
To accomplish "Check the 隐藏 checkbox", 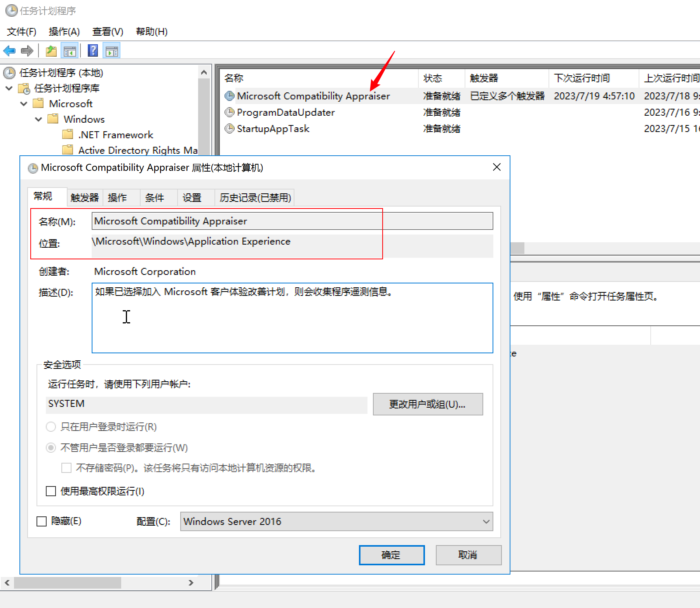I will click(42, 521).
